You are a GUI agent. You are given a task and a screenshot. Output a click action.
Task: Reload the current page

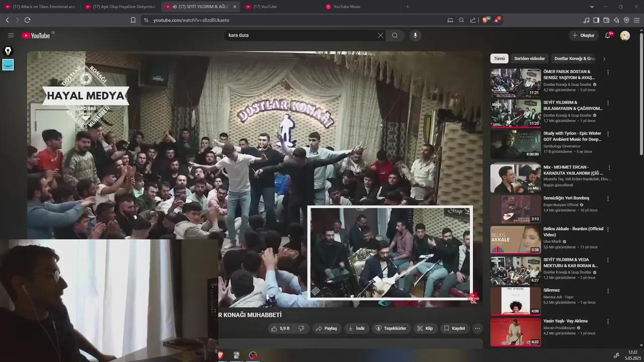[27, 20]
